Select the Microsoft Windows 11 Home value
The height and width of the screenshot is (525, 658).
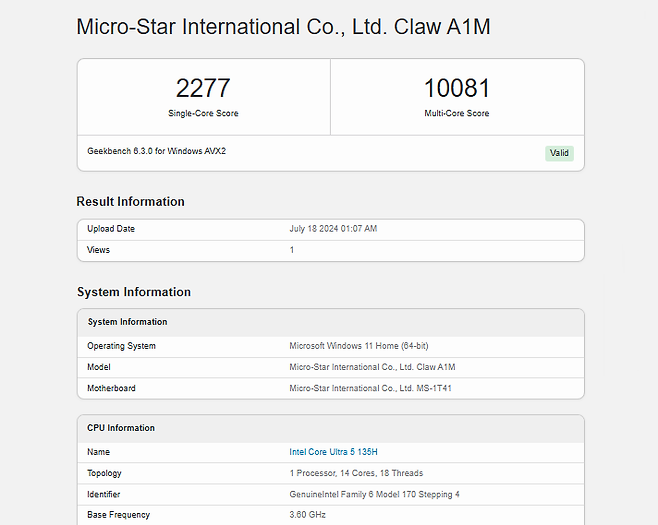(358, 346)
